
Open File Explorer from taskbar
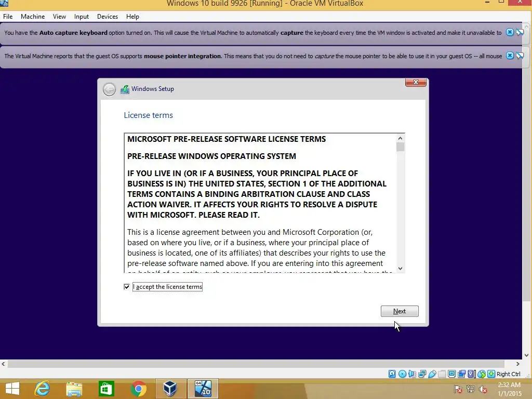(74, 389)
